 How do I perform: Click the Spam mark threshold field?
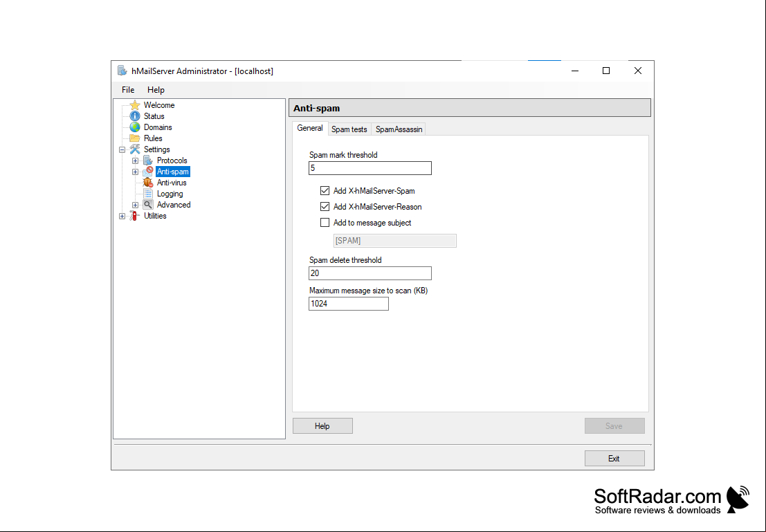tap(370, 168)
